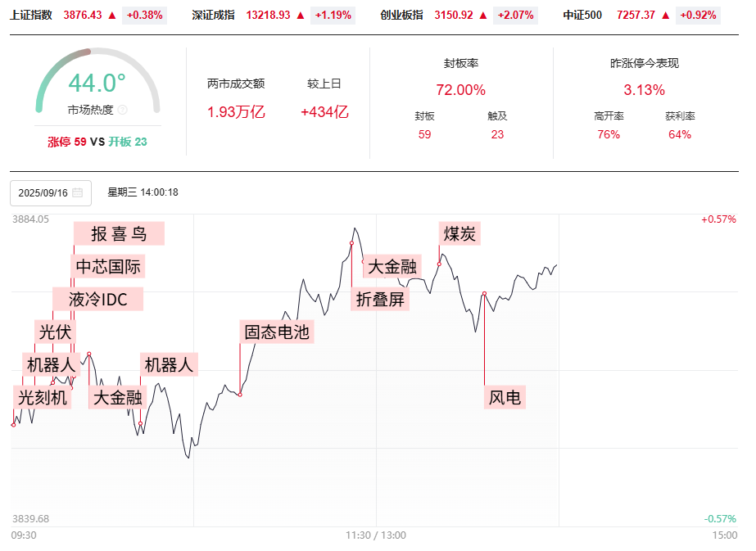
Task: Click the 报喜鸟 marker label on chart
Action: coord(119,234)
